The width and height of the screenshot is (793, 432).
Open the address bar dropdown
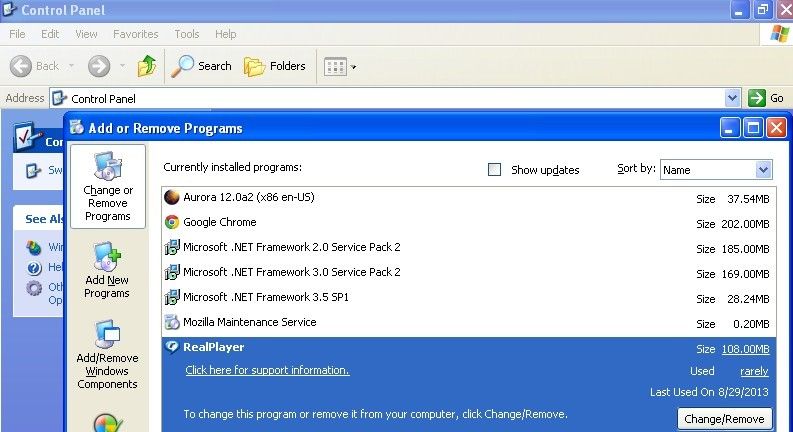click(732, 98)
